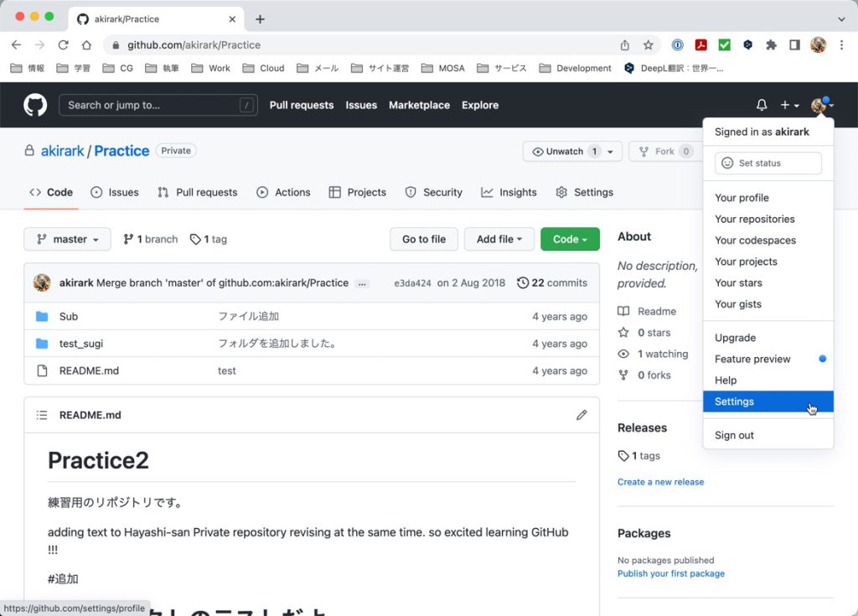
Task: Open Marketplace in top navigation
Action: tap(419, 105)
